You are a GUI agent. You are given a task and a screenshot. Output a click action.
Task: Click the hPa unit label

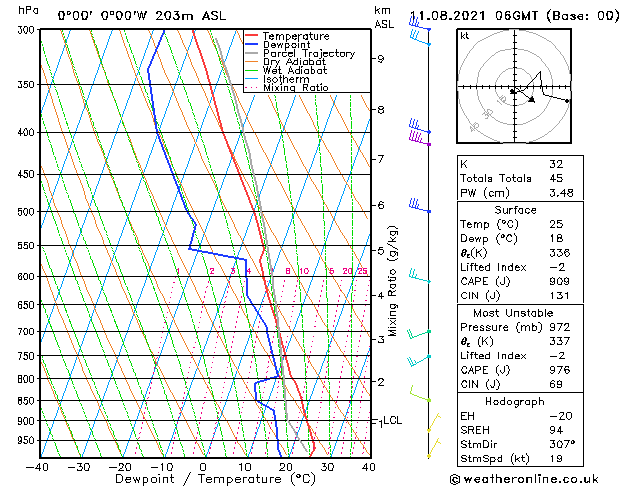coord(28,10)
